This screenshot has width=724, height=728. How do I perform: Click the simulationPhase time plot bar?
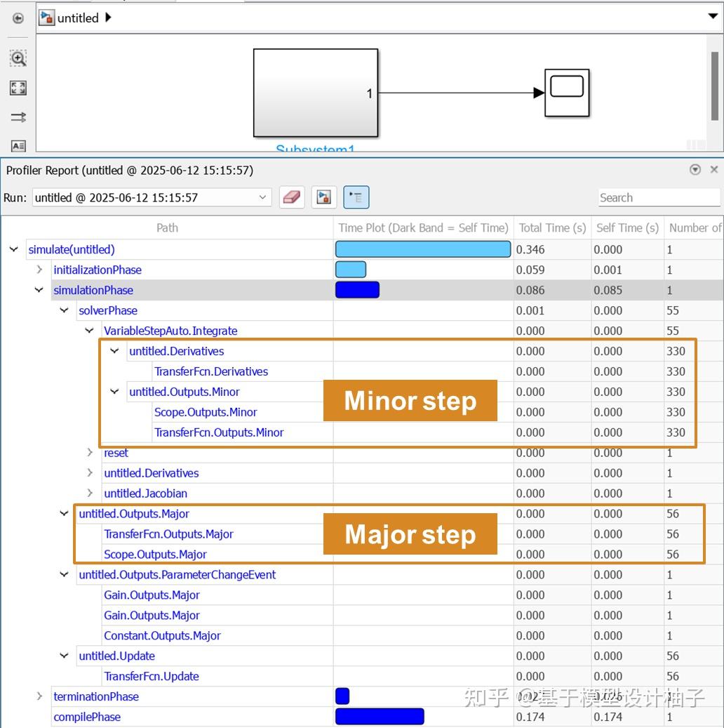click(357, 289)
